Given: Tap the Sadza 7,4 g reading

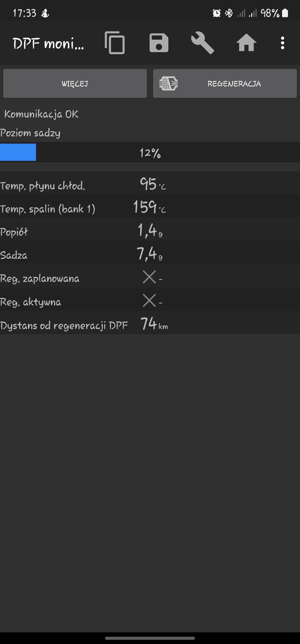Looking at the screenshot, I should (x=150, y=254).
